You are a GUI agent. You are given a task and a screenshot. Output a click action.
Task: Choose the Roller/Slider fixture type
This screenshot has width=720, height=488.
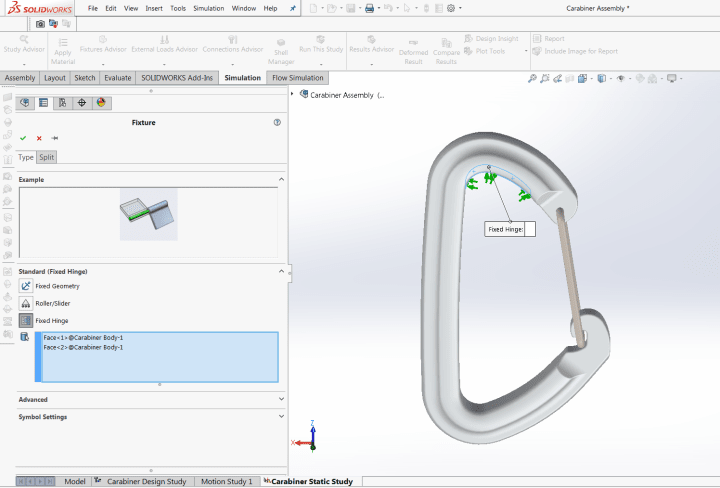[x=26, y=303]
